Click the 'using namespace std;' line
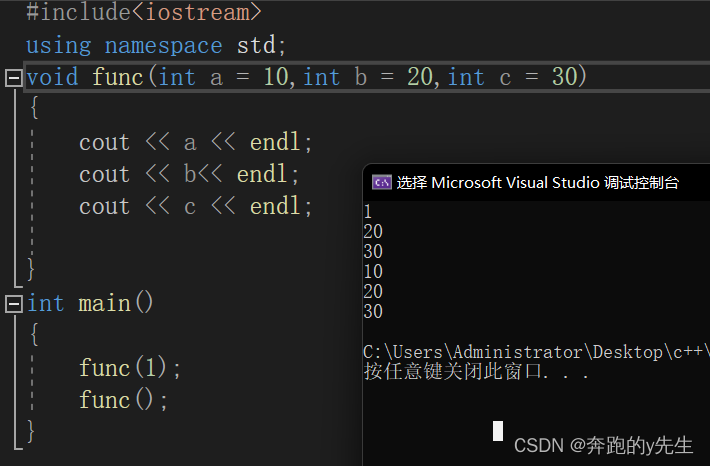The image size is (710, 466). pos(156,45)
